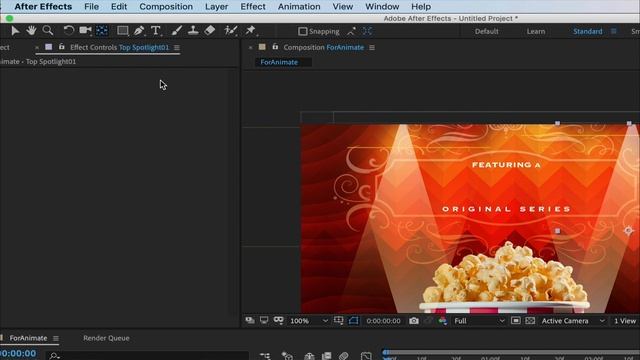Toggle the Composition viewer lock
Viewport: 640px width, 360px height.
click(x=276, y=47)
